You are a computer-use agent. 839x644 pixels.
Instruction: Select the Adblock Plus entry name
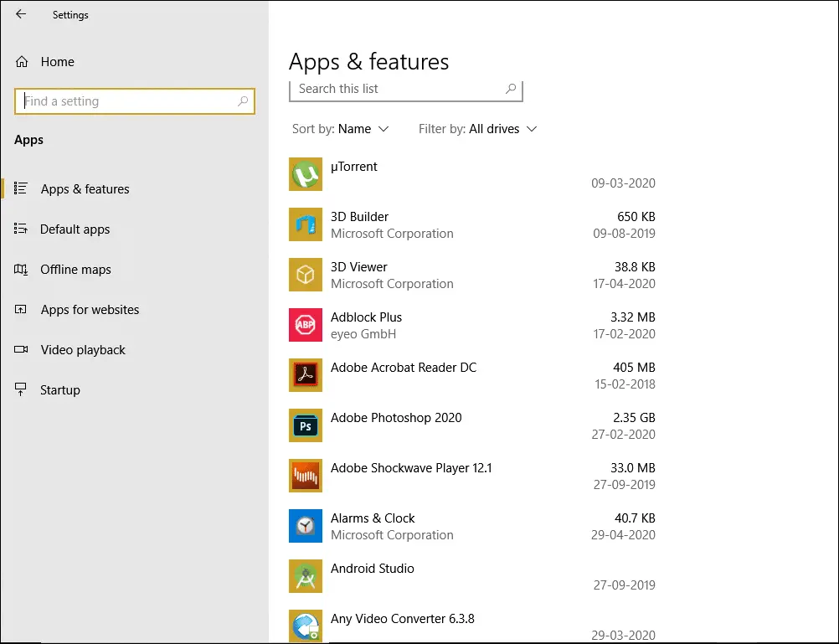point(366,317)
